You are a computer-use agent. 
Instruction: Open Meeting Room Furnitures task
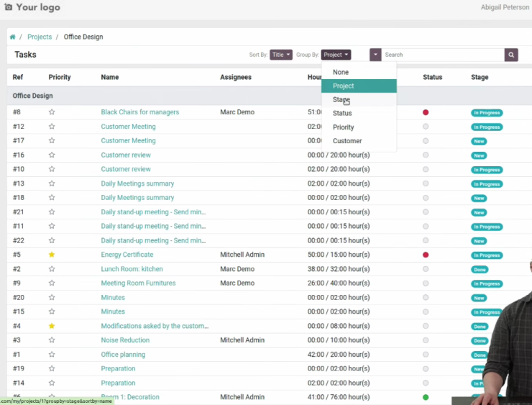[x=138, y=283]
